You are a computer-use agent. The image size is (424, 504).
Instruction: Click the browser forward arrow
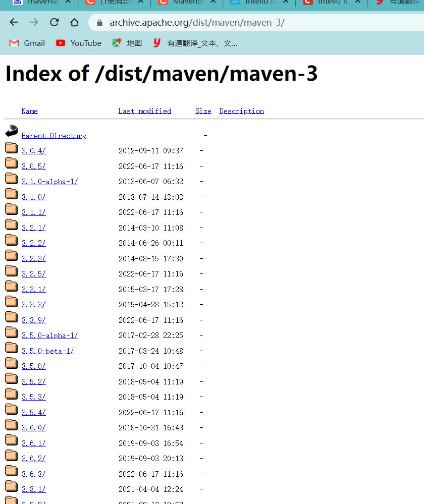pyautogui.click(x=34, y=22)
